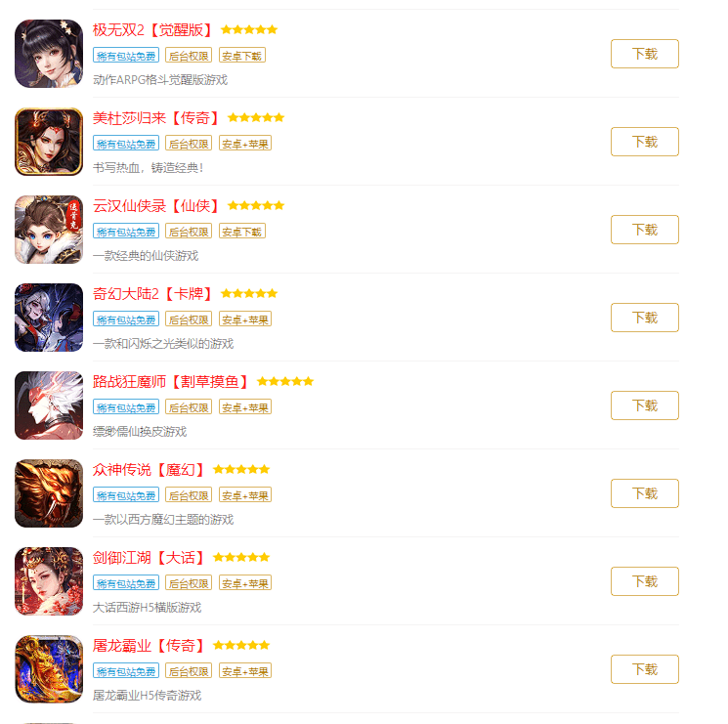Open the 众神传说【魔幻】 title link

pyautogui.click(x=149, y=470)
